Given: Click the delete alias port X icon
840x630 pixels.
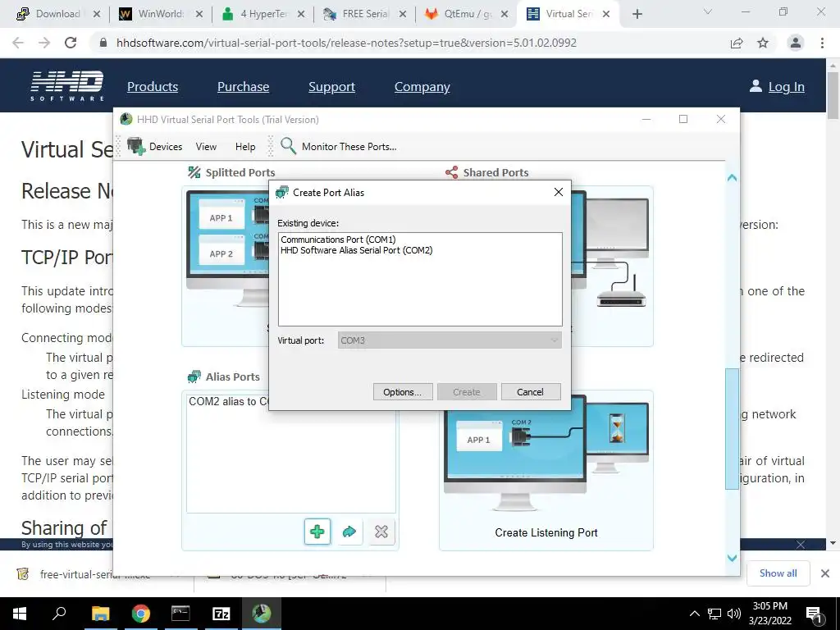Looking at the screenshot, I should coord(381,532).
